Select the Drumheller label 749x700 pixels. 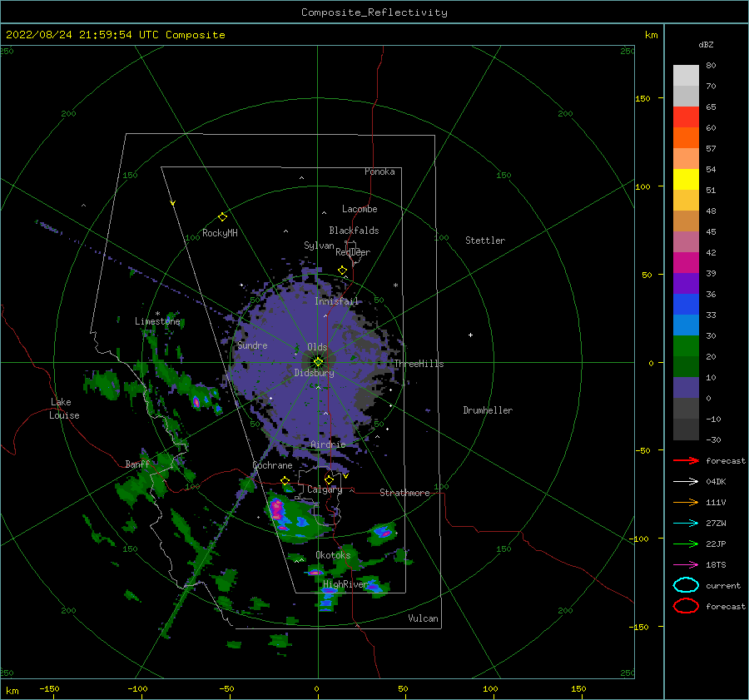[488, 410]
